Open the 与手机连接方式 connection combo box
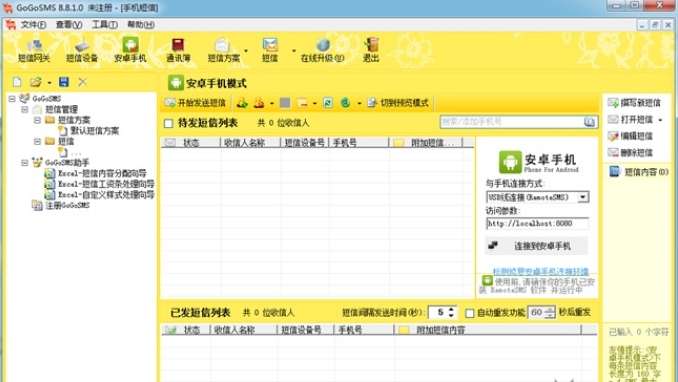678x382 pixels. (537, 197)
